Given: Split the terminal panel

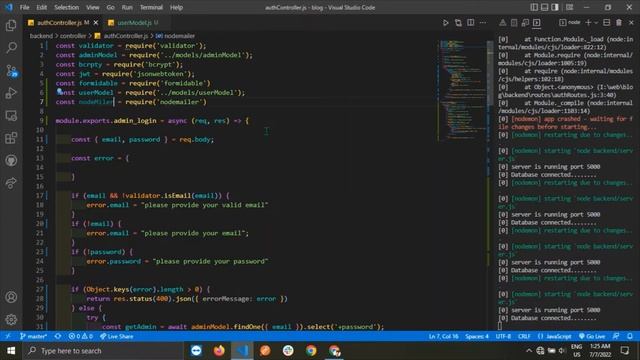Looking at the screenshot, I should click(607, 23).
